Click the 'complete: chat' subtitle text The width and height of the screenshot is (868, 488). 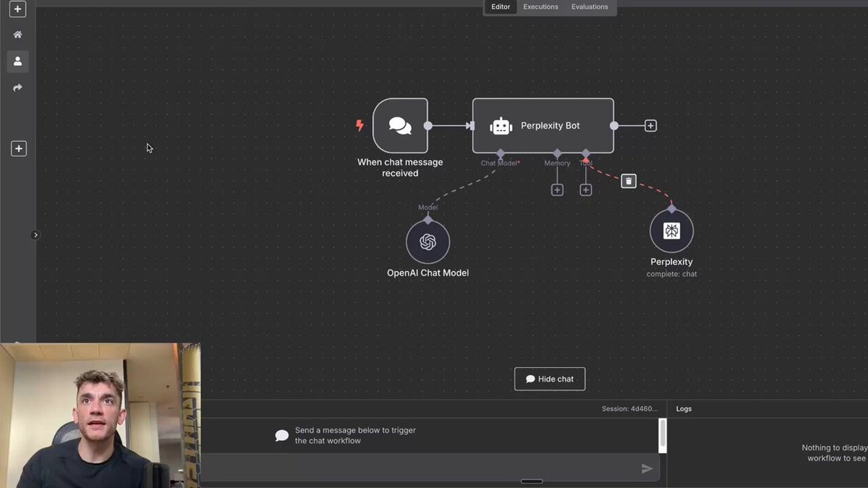click(671, 274)
